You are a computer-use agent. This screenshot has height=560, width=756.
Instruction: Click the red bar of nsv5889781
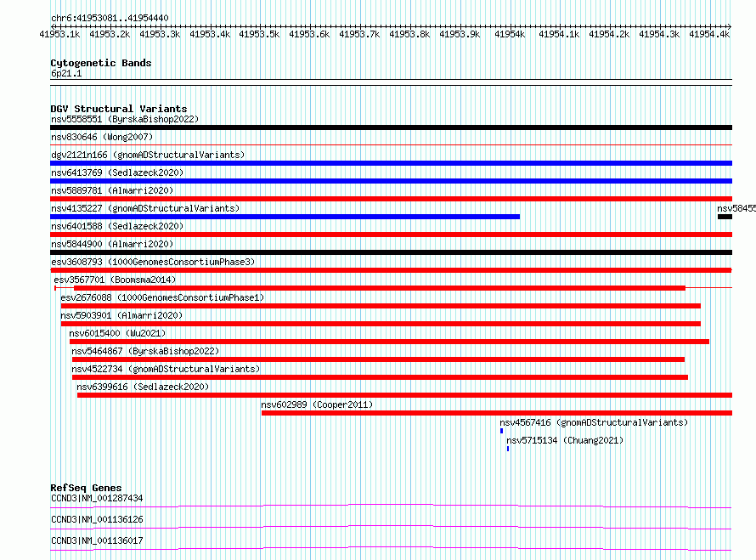(391, 199)
